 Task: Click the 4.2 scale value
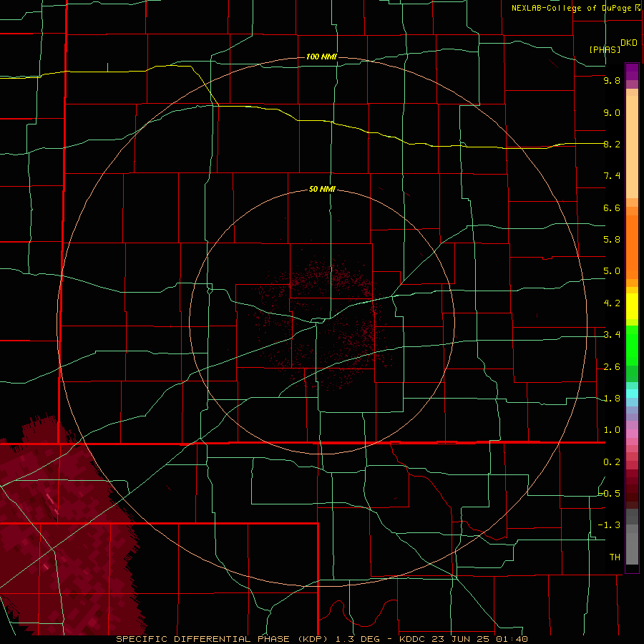pos(612,303)
